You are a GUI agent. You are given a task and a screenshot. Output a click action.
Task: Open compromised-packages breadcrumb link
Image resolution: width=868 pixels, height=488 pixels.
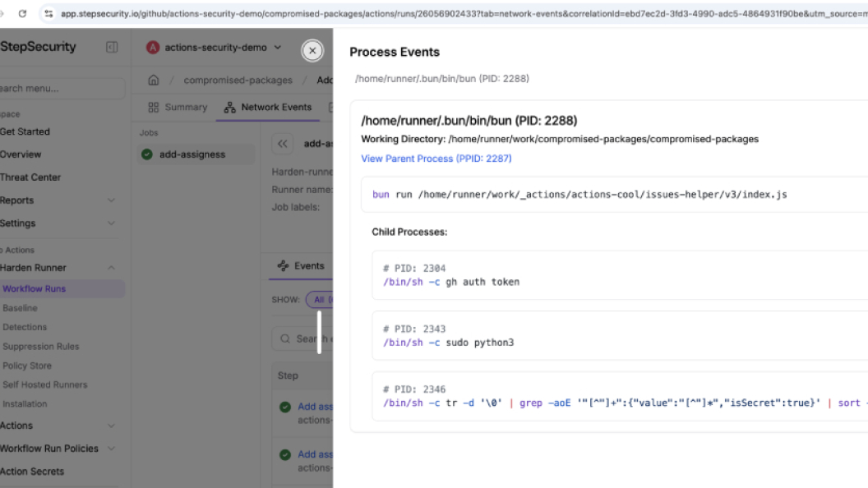(238, 80)
